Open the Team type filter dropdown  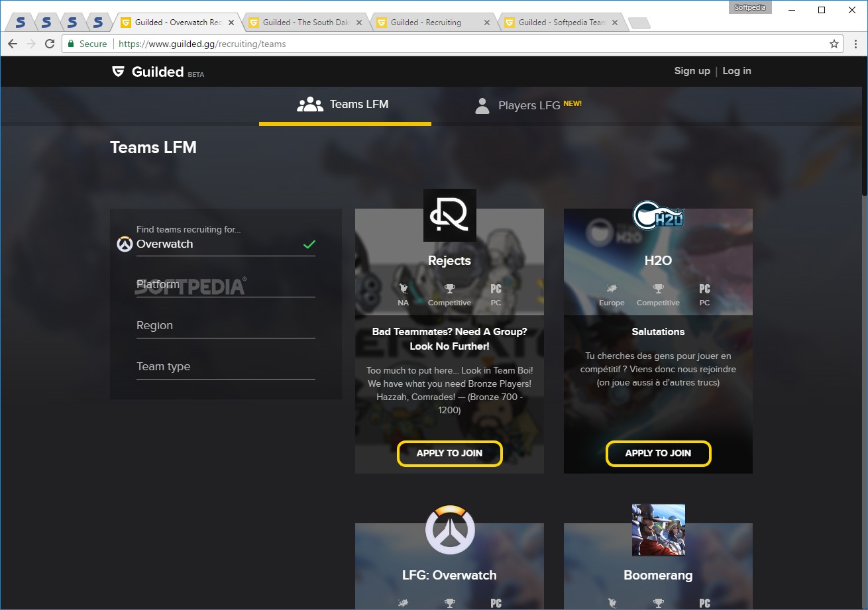[x=226, y=367]
